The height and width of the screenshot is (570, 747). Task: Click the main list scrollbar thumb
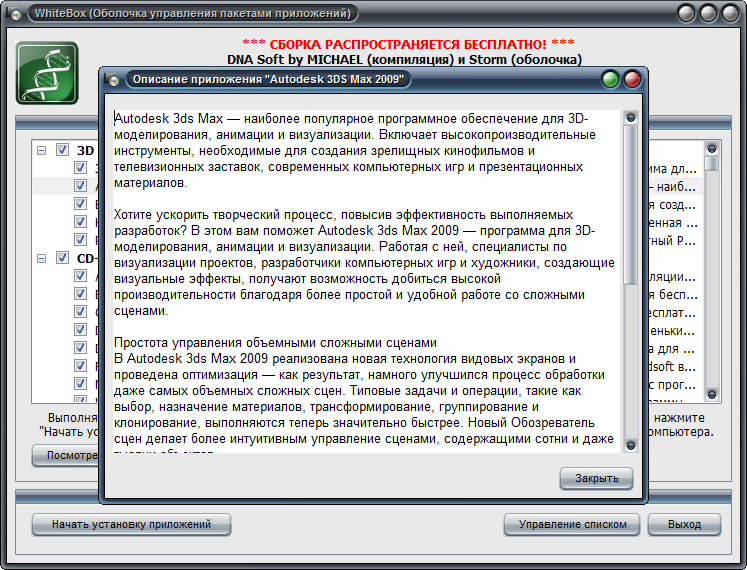coord(712,163)
